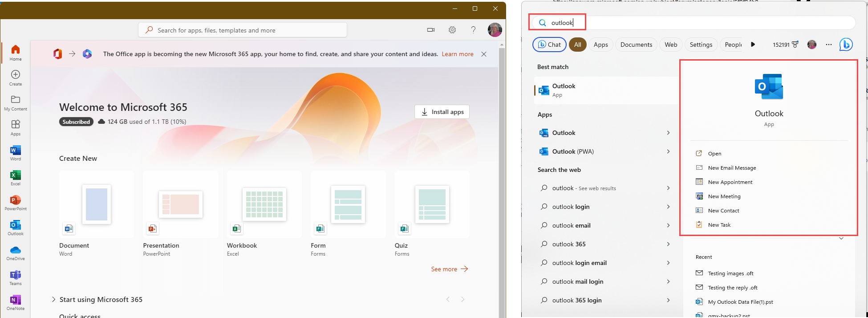Viewport: 868px width, 318px height.
Task: Open My Content folder in sidebar
Action: click(16, 102)
